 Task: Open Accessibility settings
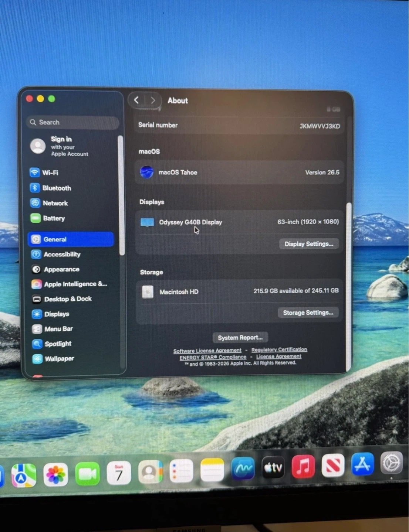(56, 254)
